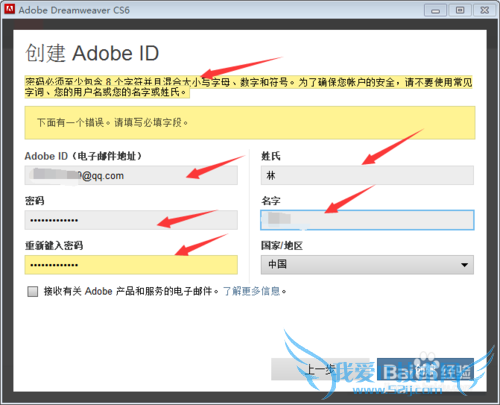
Task: Enable receiving Adobe product emails checkbox
Action: (33, 292)
